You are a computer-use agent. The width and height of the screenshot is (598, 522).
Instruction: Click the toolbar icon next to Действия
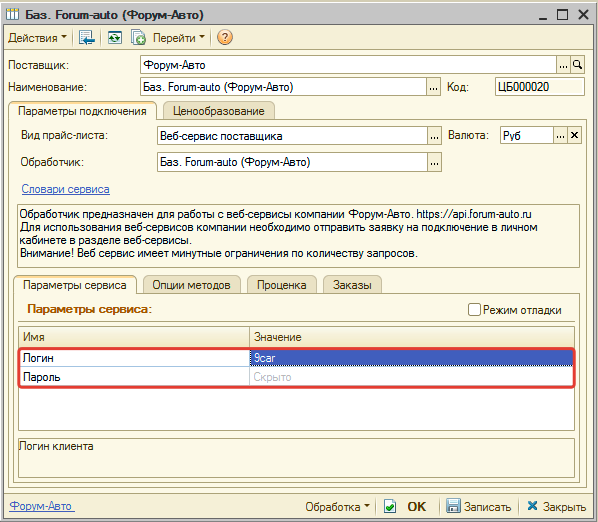(x=87, y=37)
